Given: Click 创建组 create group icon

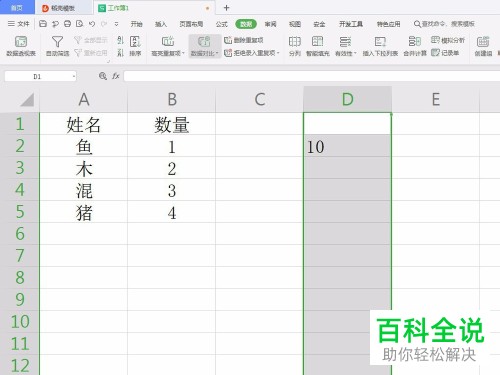Looking at the screenshot, I should click(x=483, y=46).
